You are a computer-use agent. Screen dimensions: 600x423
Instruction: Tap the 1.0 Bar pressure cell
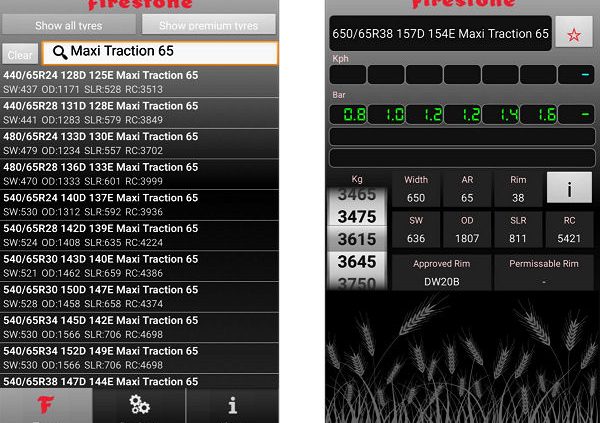[x=386, y=114]
